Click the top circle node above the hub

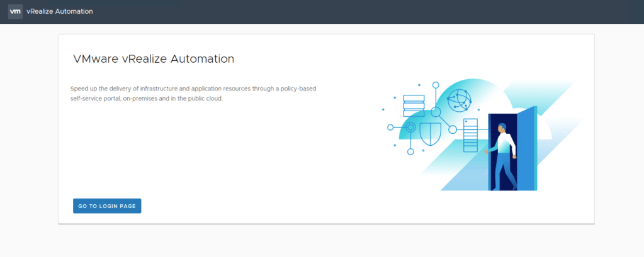pos(435,85)
